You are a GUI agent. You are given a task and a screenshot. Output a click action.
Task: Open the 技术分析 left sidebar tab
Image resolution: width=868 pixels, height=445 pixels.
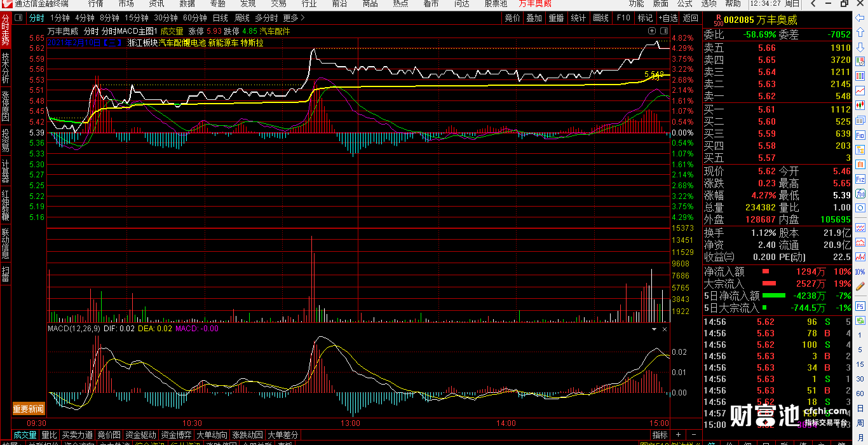coord(5,68)
